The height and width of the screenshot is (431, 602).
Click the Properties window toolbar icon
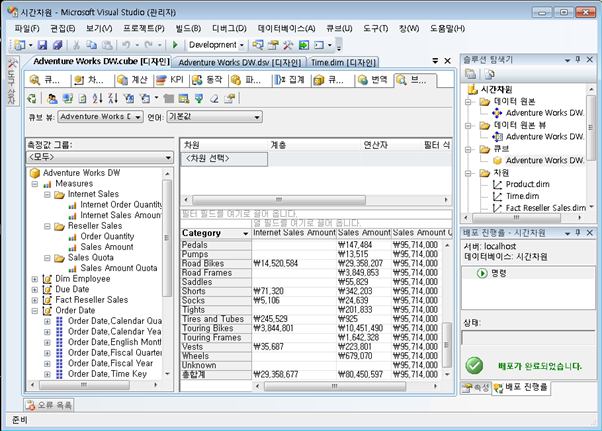pyautogui.click(x=273, y=45)
